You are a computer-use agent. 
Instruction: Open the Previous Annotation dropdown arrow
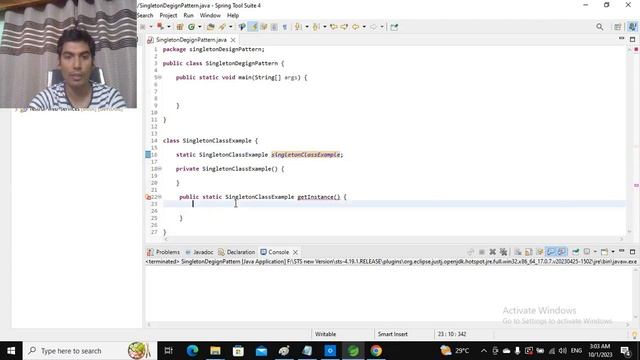coord(324,27)
